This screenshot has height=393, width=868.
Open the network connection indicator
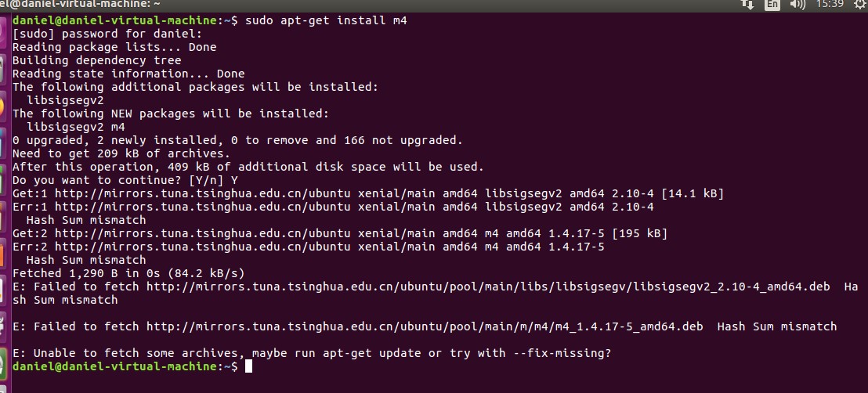(x=748, y=4)
